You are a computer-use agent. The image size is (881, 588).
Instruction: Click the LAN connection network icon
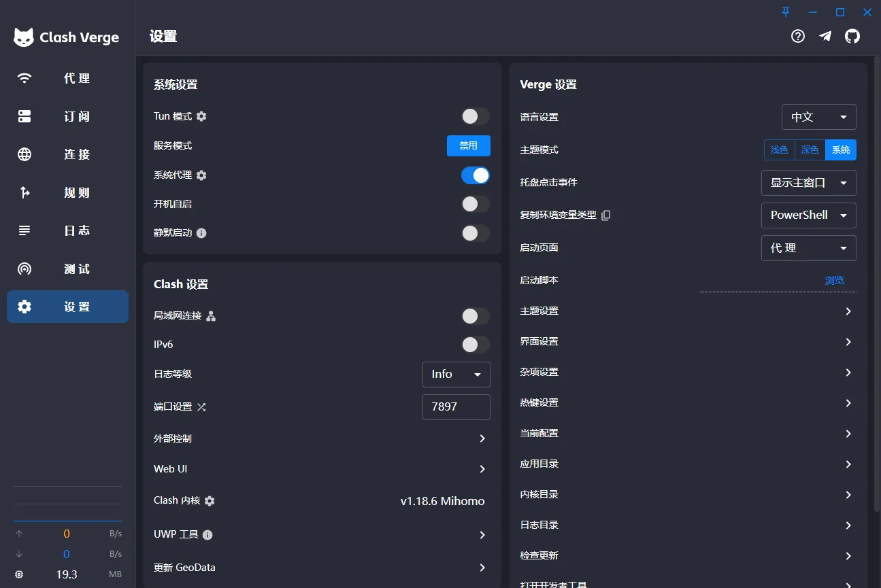(x=211, y=316)
